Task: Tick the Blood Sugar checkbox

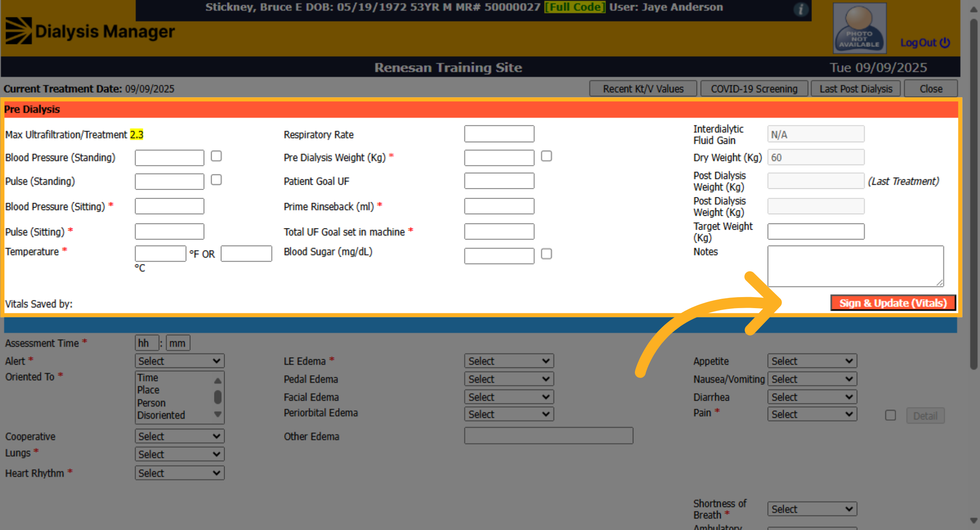Action: pyautogui.click(x=546, y=254)
